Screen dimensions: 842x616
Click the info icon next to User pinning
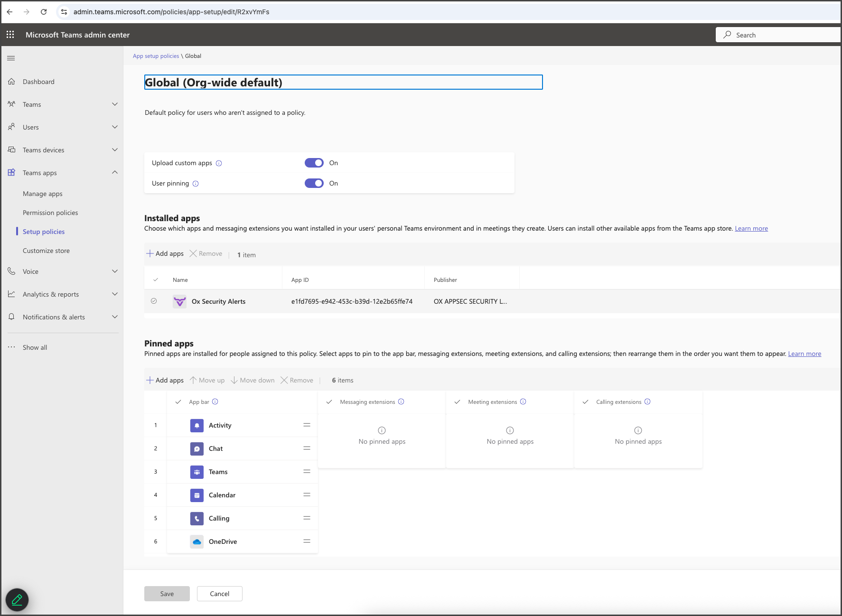click(196, 184)
